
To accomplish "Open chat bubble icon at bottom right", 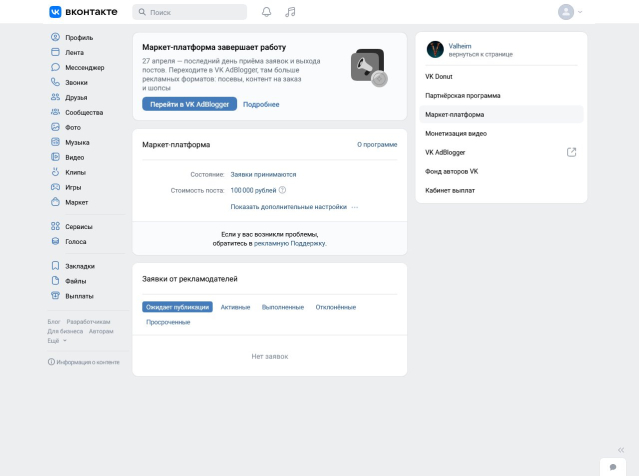I will [x=613, y=467].
